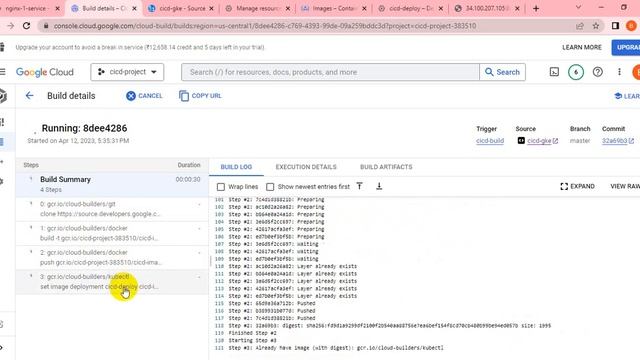The height and width of the screenshot is (360, 640).
Task: Open the Google Cloud home logo
Action: pyautogui.click(x=45, y=72)
